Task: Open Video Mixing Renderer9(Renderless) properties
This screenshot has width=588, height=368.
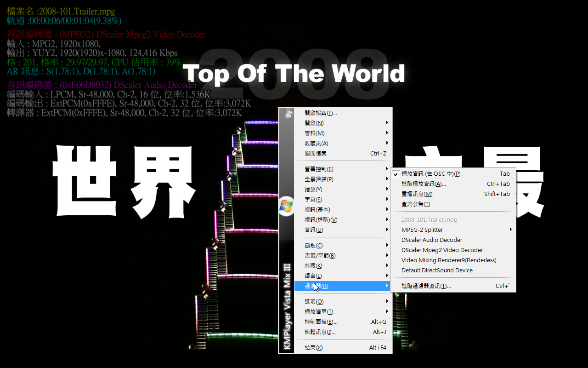Action: pyautogui.click(x=448, y=260)
